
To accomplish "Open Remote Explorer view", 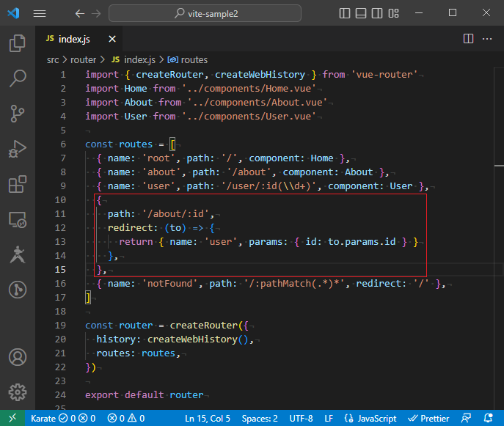I will 18,220.
